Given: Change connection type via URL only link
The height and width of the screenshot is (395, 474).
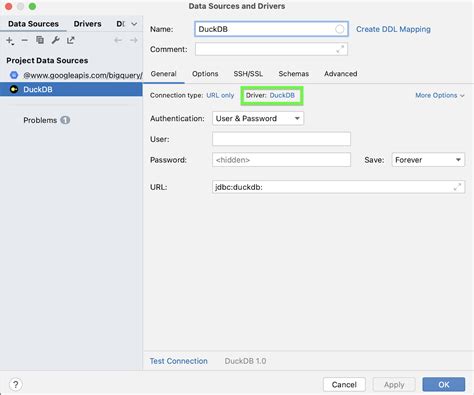Looking at the screenshot, I should click(x=220, y=95).
